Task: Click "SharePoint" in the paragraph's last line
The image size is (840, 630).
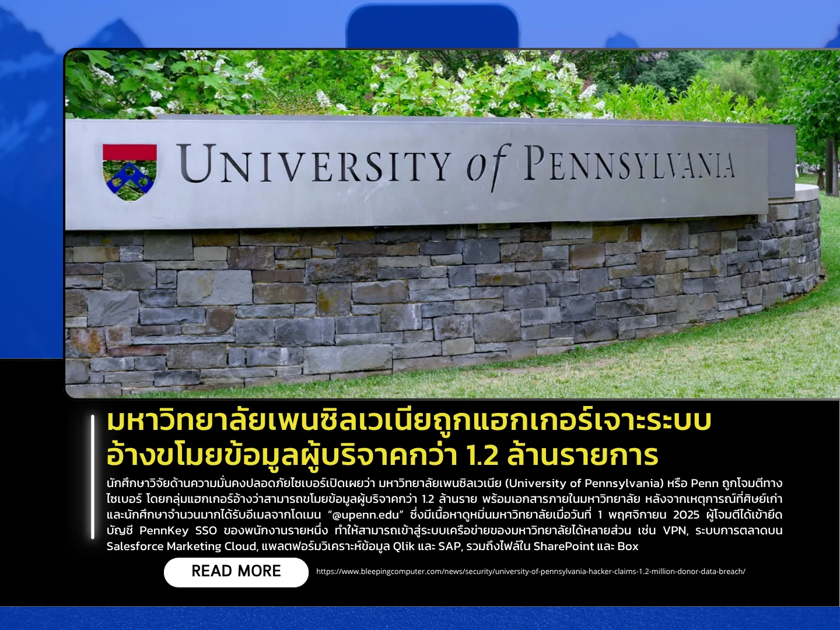Action: 561,547
